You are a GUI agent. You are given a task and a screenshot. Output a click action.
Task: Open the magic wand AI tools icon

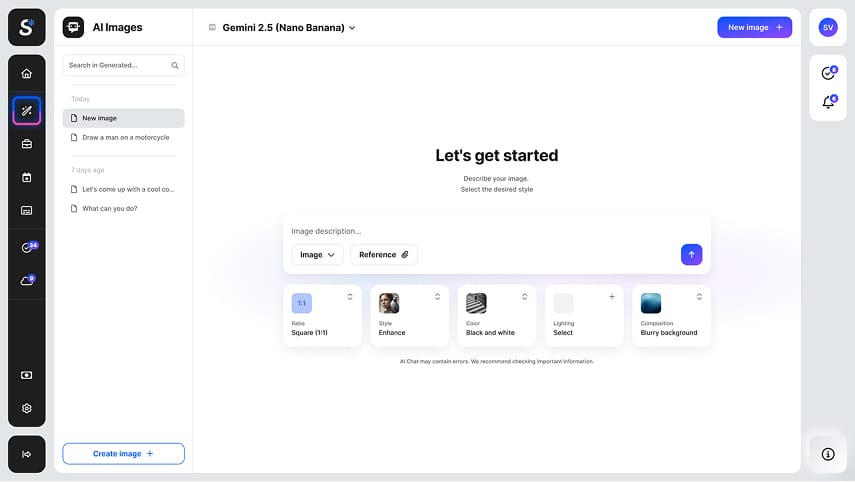[x=26, y=110]
